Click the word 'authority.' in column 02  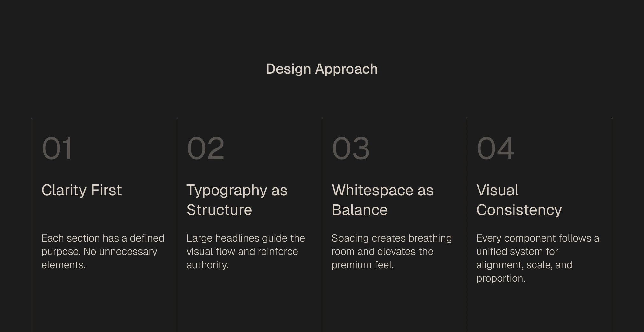[x=207, y=265]
